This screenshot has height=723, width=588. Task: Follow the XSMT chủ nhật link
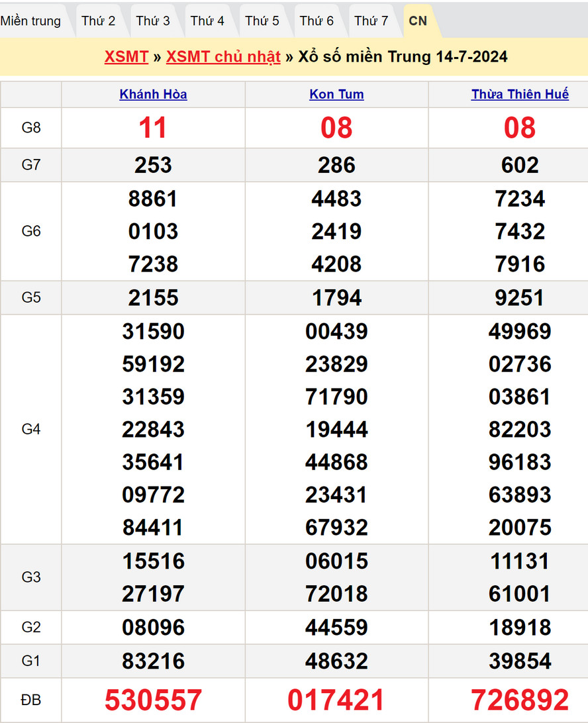pyautogui.click(x=223, y=57)
